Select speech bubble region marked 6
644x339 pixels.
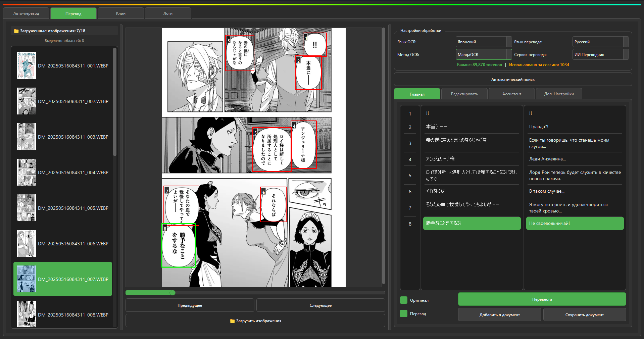point(274,204)
